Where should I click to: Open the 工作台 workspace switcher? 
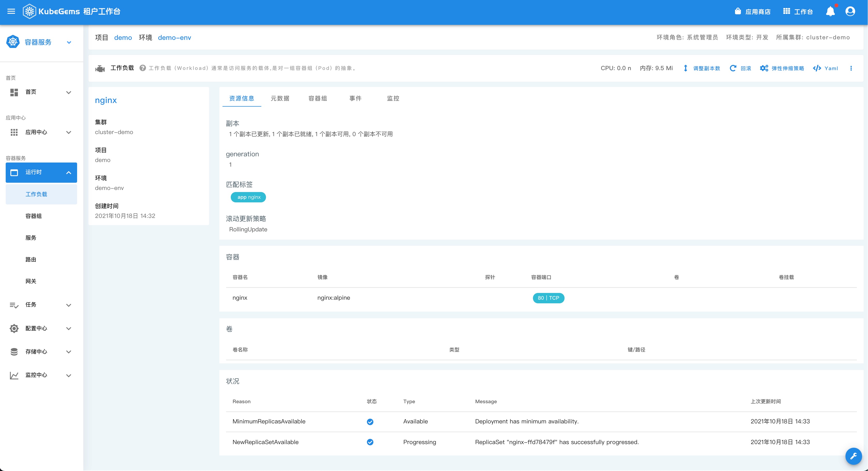(798, 12)
